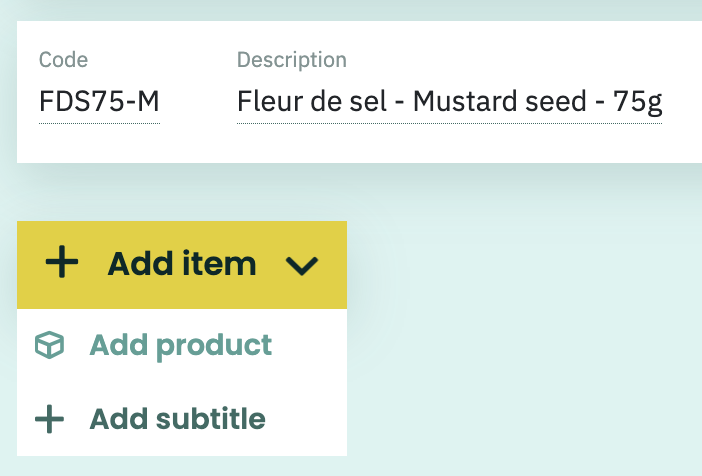This screenshot has height=476, width=702.
Task: Click the Code column label
Action: pos(63,60)
